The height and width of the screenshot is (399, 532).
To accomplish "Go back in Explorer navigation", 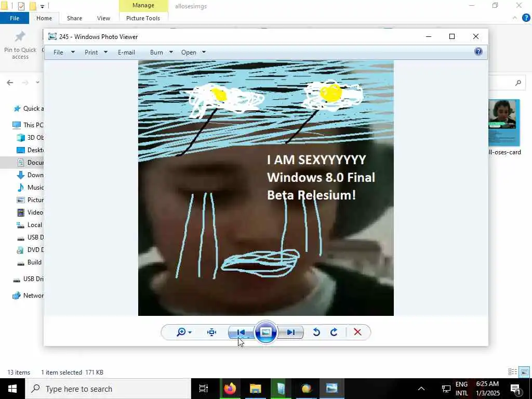I will [10, 83].
